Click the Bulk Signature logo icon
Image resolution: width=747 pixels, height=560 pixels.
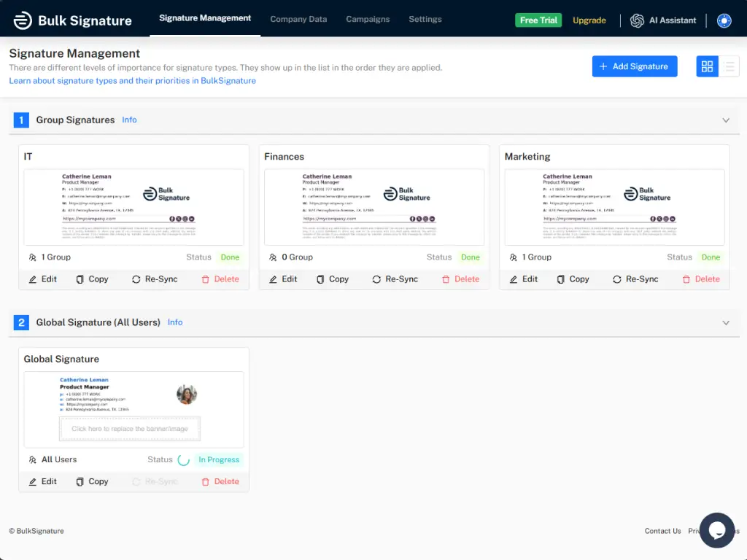23,20
